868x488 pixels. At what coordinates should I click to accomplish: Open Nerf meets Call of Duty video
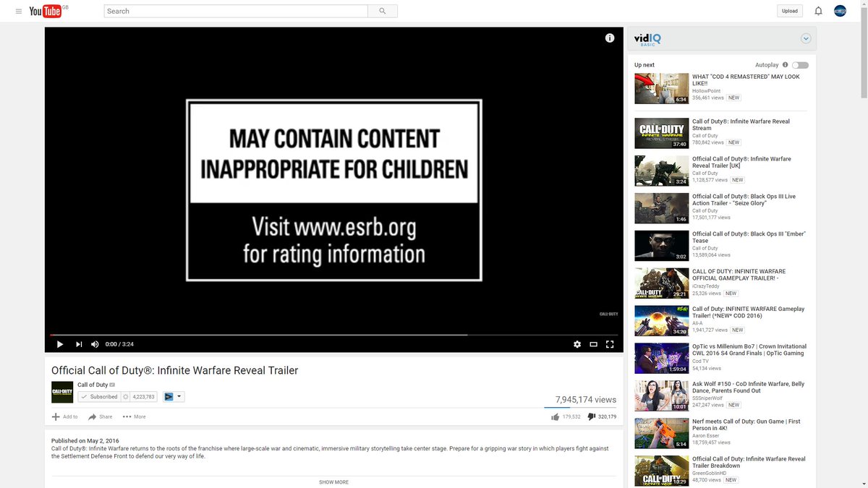coord(746,424)
